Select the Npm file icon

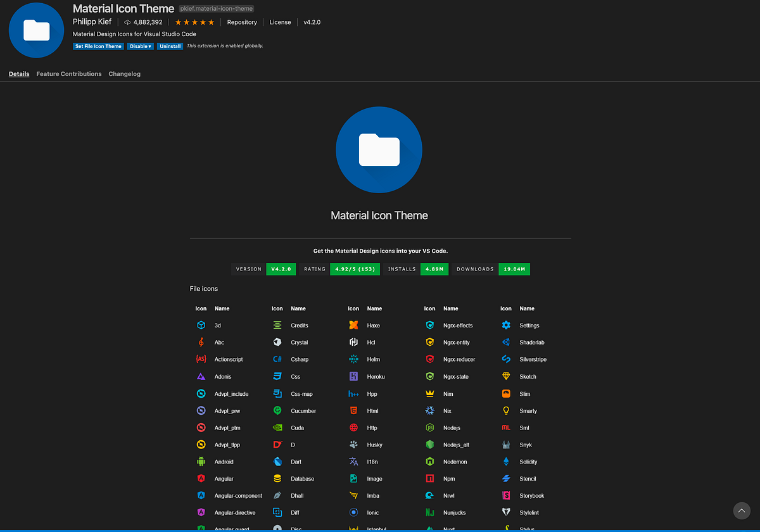pos(429,478)
